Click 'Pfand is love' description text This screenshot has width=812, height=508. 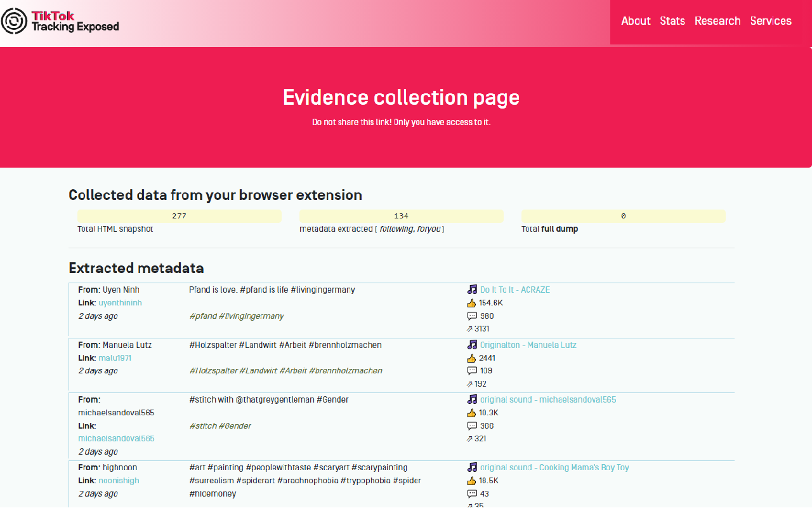272,290
